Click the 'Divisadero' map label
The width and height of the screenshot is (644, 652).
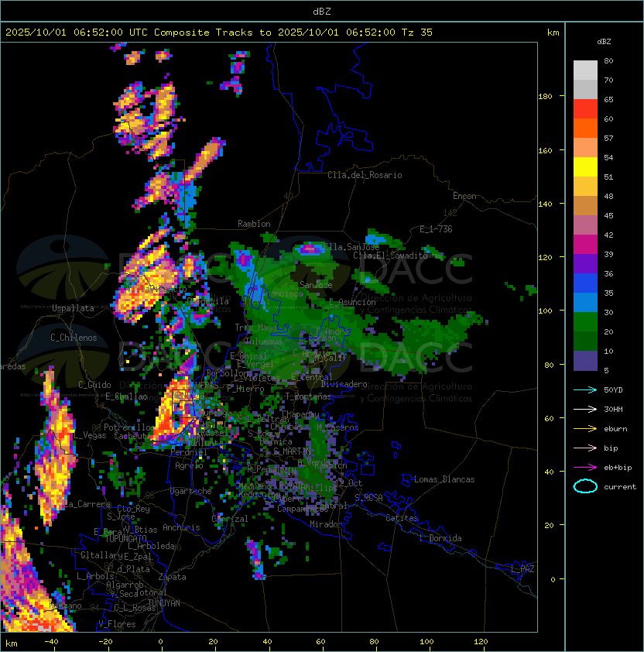344,384
